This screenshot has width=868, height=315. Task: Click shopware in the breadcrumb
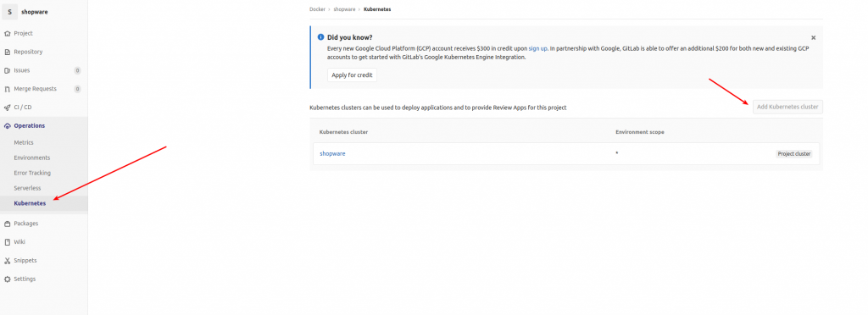(344, 9)
